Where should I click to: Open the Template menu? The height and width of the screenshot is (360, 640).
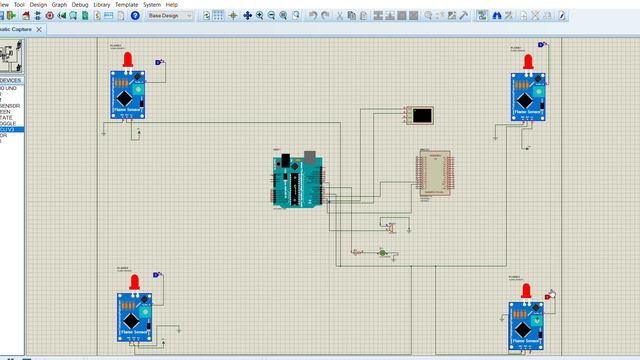tap(127, 4)
